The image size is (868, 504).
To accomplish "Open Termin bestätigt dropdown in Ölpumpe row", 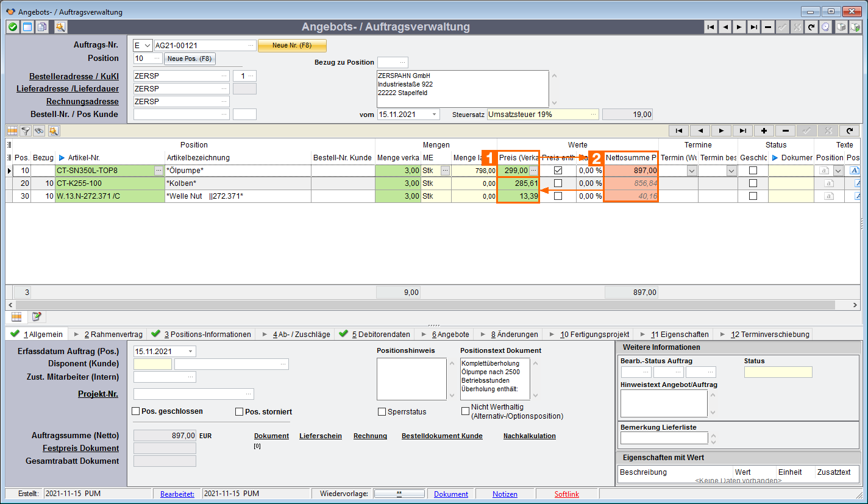I will click(x=731, y=171).
